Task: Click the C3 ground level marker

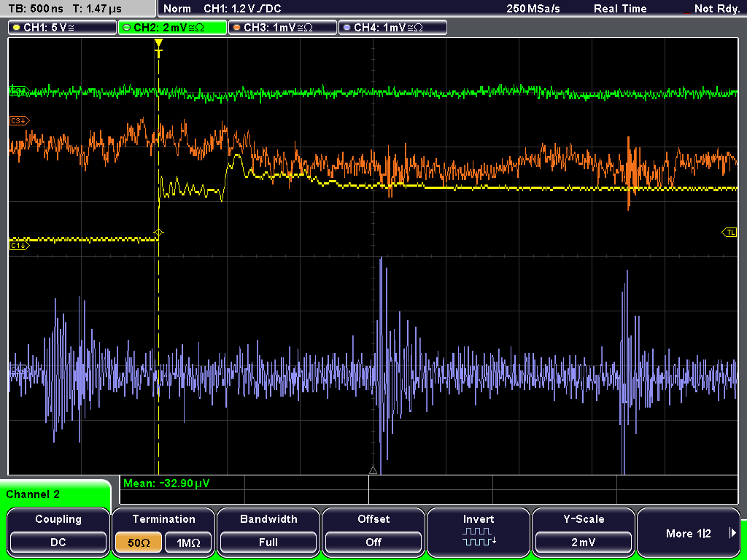Action: pos(20,121)
